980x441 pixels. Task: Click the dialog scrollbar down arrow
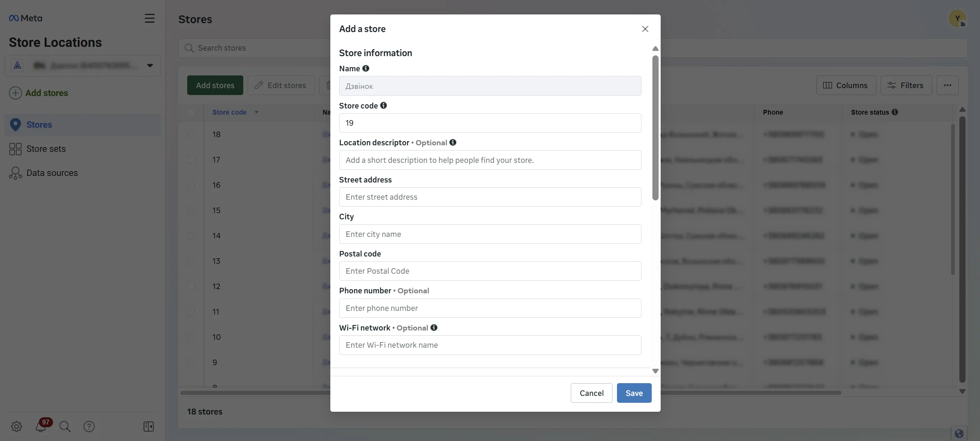655,371
